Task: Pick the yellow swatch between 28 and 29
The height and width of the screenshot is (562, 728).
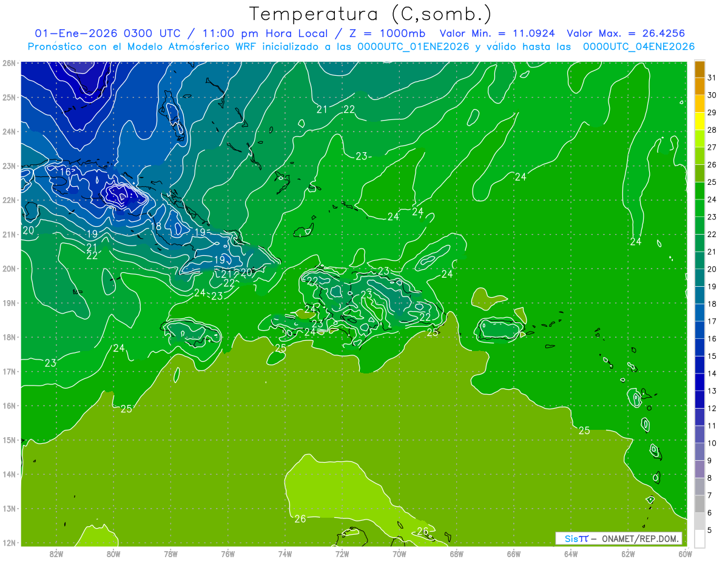Action: [699, 121]
